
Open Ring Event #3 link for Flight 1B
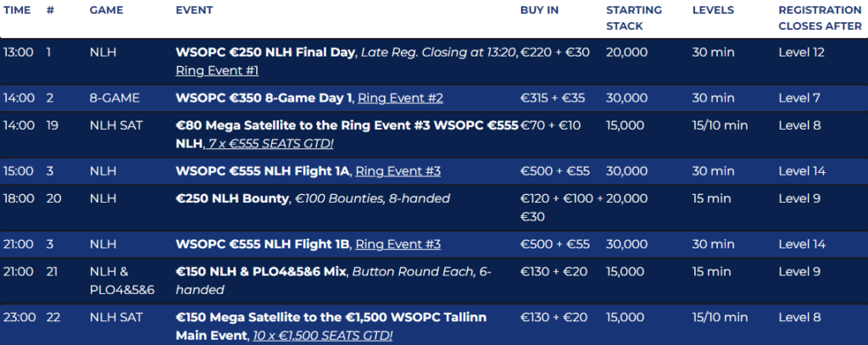[398, 245]
